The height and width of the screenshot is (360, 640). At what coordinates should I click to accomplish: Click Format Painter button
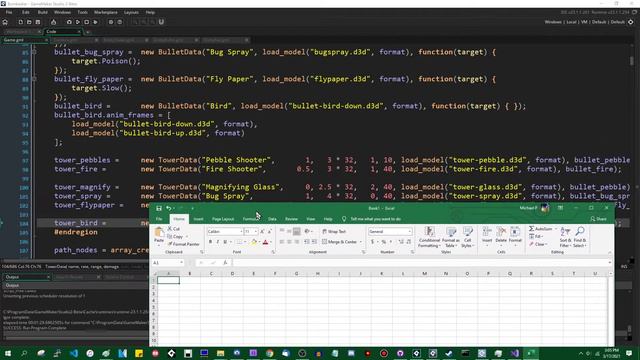[x=183, y=244]
